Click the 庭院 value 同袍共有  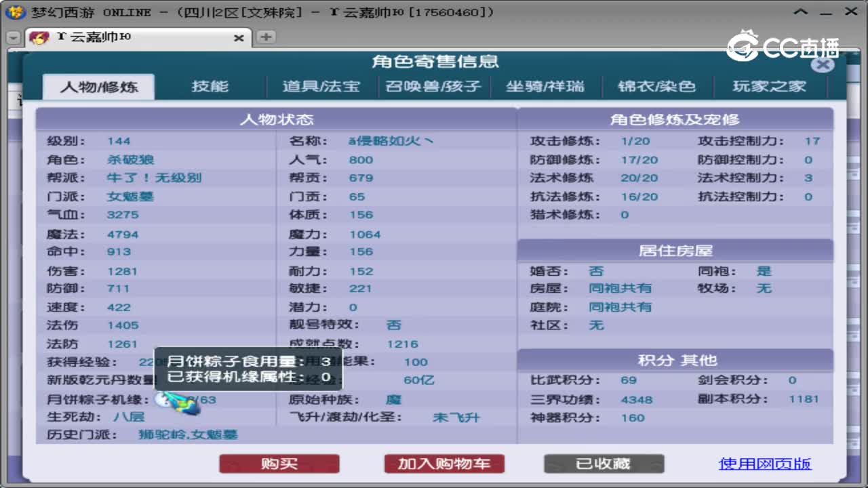(x=620, y=307)
